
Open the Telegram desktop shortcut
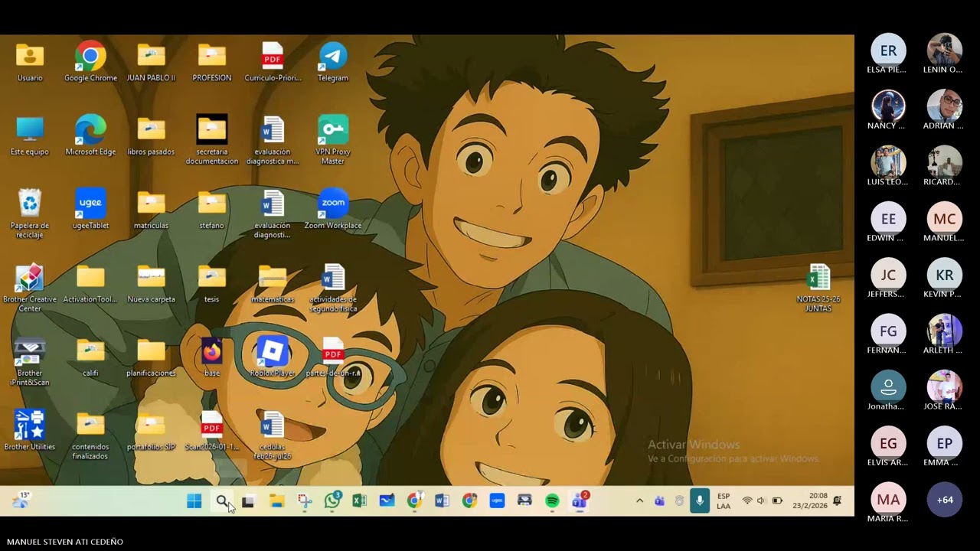(x=333, y=61)
